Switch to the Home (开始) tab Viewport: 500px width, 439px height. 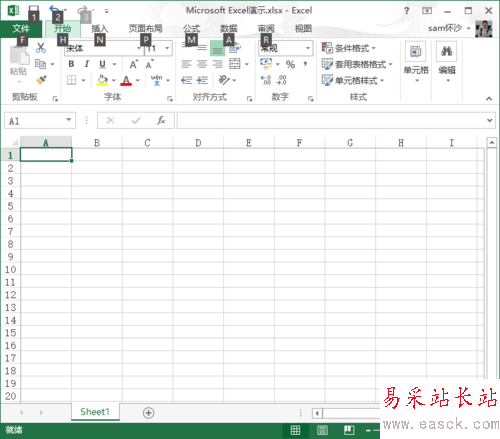(63, 28)
